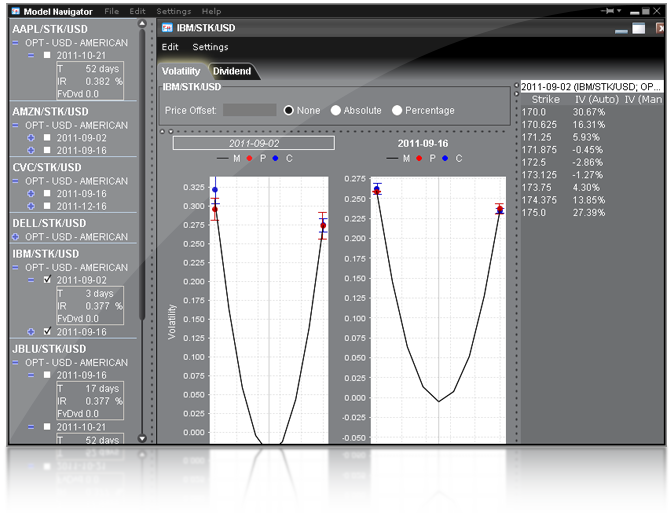Click the table title 2011-09-02 (IBM/STK/USD header
672x527 pixels.
(591, 87)
